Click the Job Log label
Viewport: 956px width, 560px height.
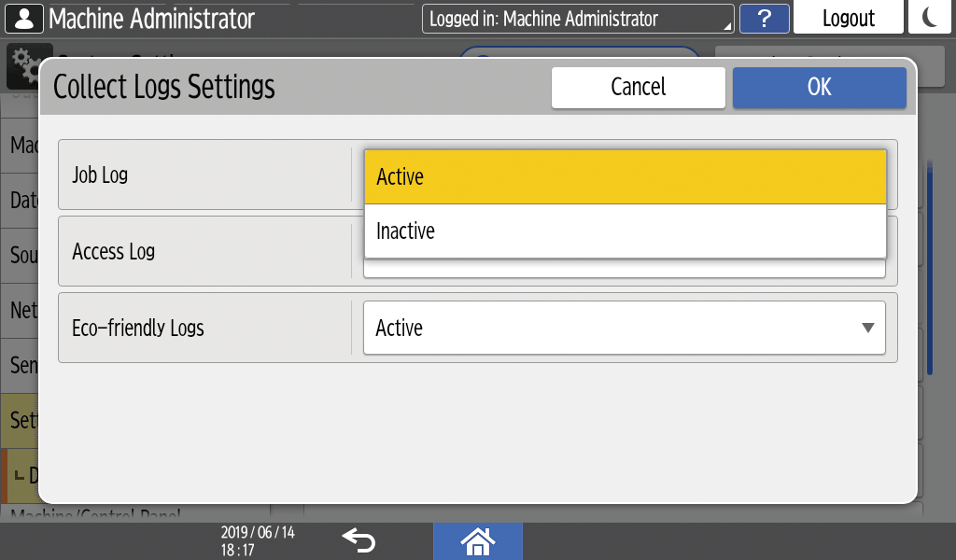(100, 175)
